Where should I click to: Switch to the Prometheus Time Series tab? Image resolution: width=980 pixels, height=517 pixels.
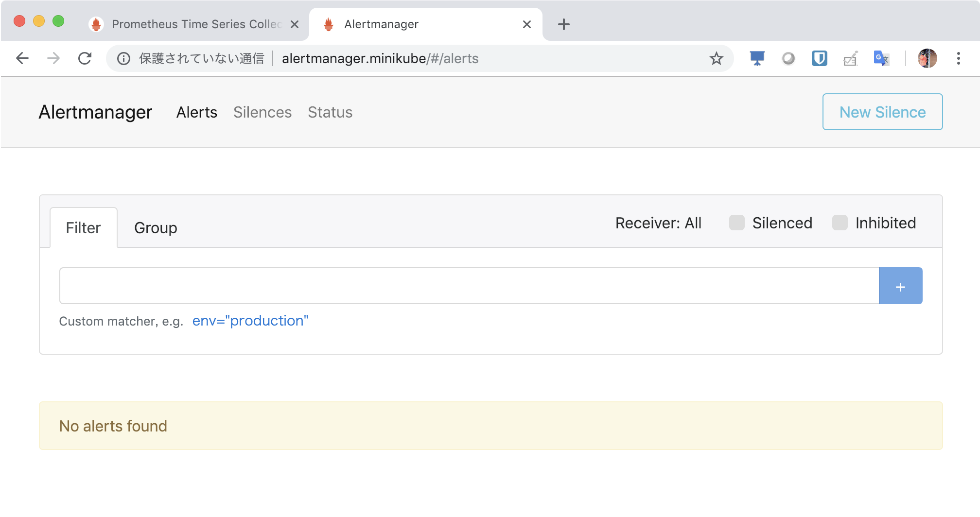pyautogui.click(x=192, y=24)
